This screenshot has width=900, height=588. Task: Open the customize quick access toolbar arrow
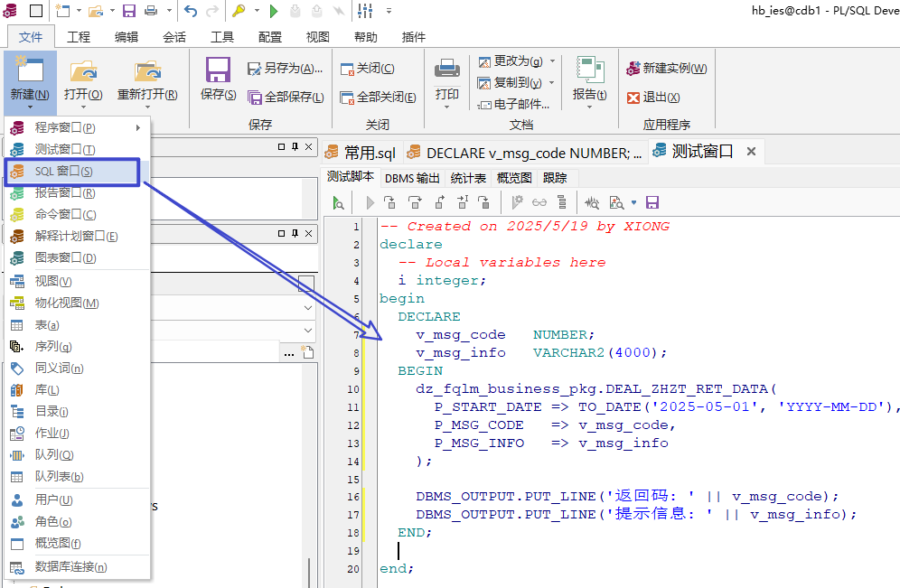click(389, 10)
